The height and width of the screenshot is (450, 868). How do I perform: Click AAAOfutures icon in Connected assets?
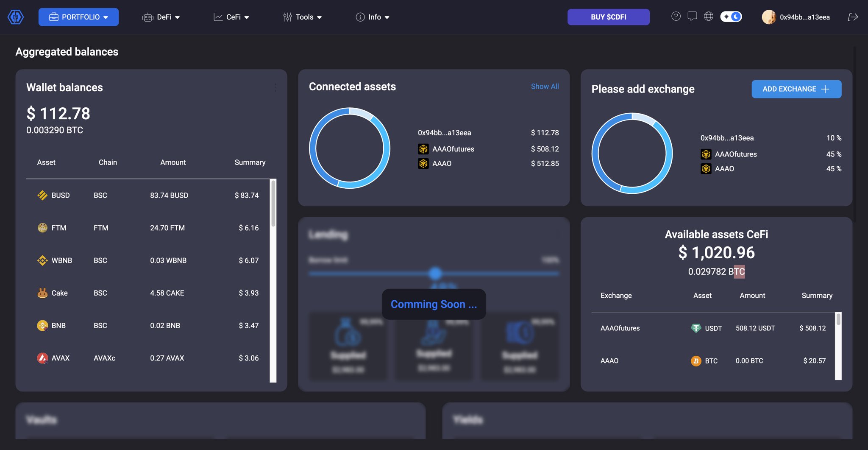pyautogui.click(x=423, y=149)
